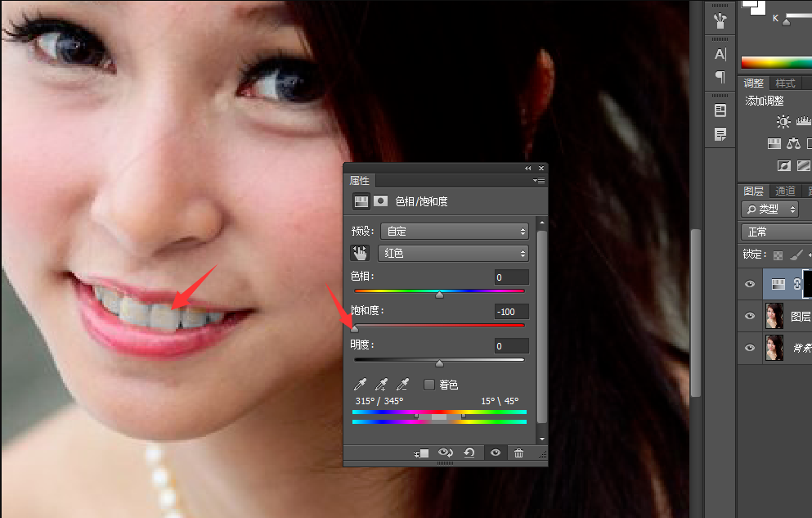Select the layer mask icon in Properties
Image resolution: width=812 pixels, height=518 pixels.
380,201
